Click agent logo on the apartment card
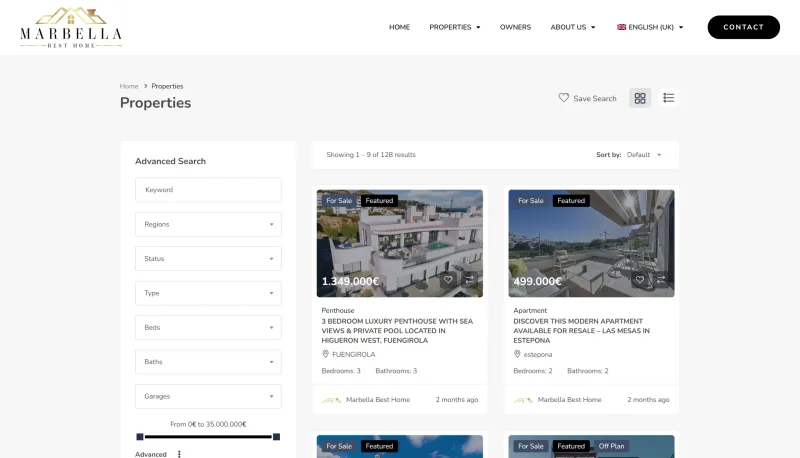 (523, 400)
